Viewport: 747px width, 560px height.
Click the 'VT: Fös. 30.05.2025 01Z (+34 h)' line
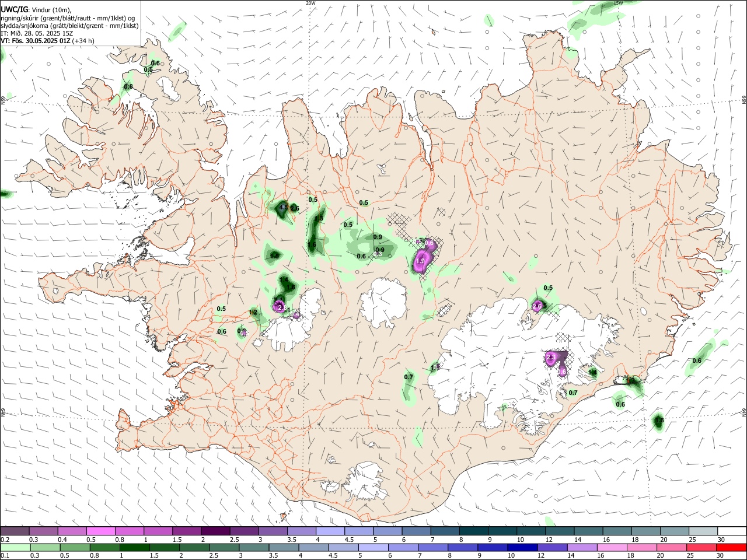click(x=48, y=41)
